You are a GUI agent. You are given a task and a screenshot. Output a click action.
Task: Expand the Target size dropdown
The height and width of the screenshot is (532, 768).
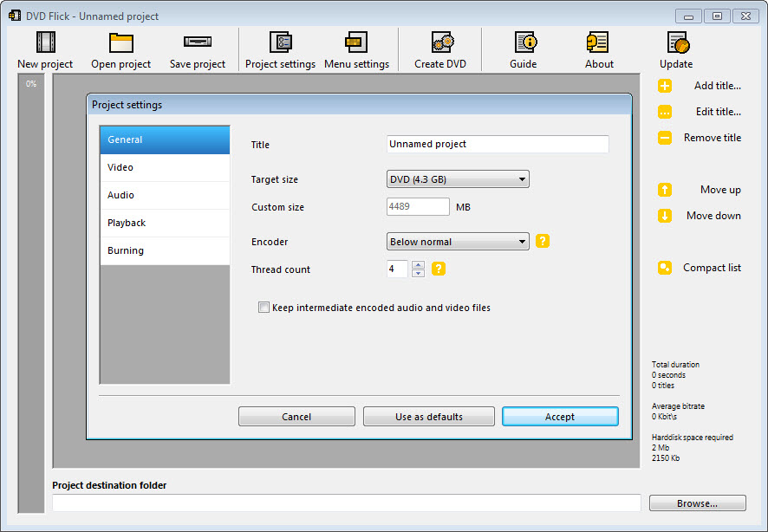(458, 179)
